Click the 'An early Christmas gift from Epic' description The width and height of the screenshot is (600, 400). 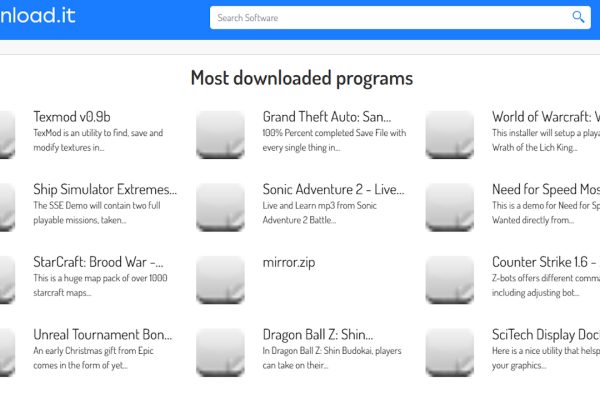[93, 358]
